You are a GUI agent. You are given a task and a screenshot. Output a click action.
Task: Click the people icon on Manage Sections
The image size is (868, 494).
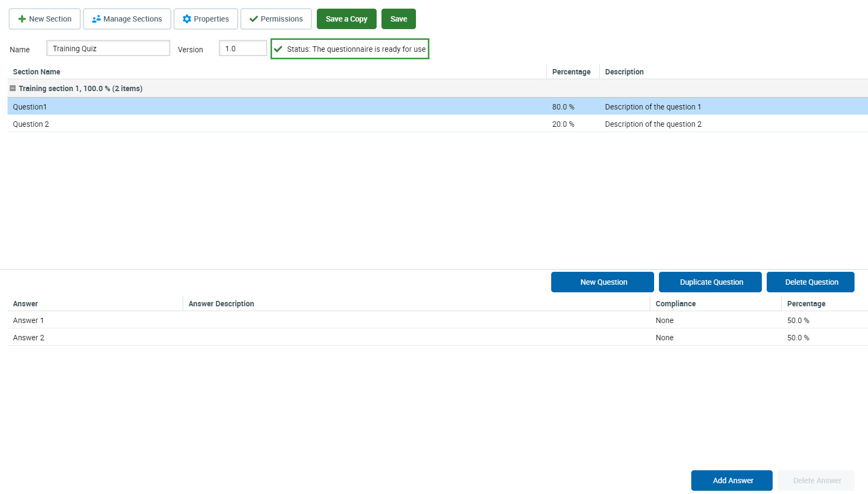[x=96, y=19]
